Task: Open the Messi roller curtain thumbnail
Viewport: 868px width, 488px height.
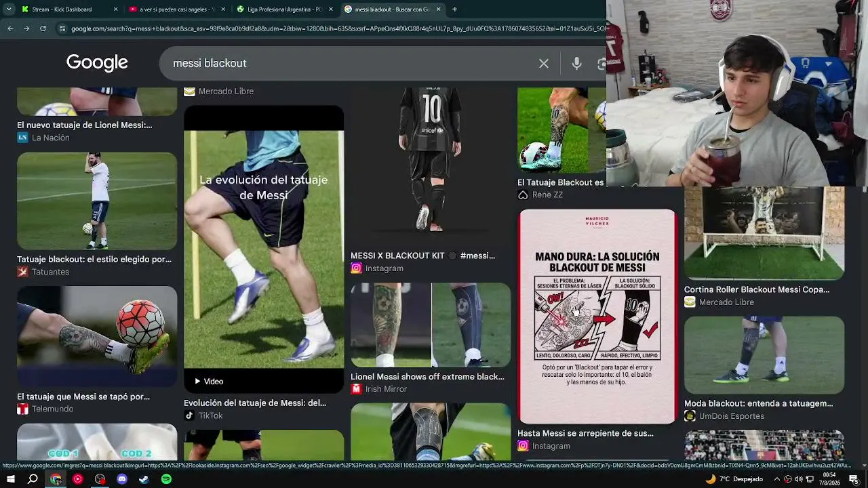Action: tap(764, 234)
